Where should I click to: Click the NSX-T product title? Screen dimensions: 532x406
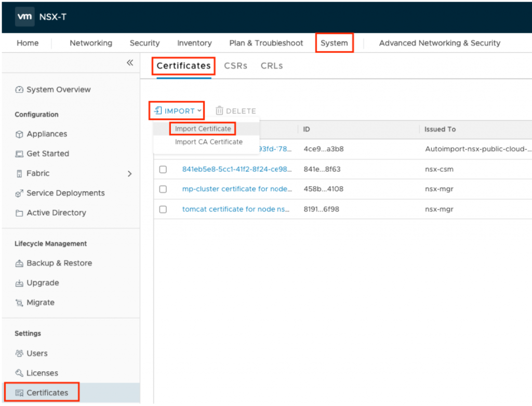52,17
